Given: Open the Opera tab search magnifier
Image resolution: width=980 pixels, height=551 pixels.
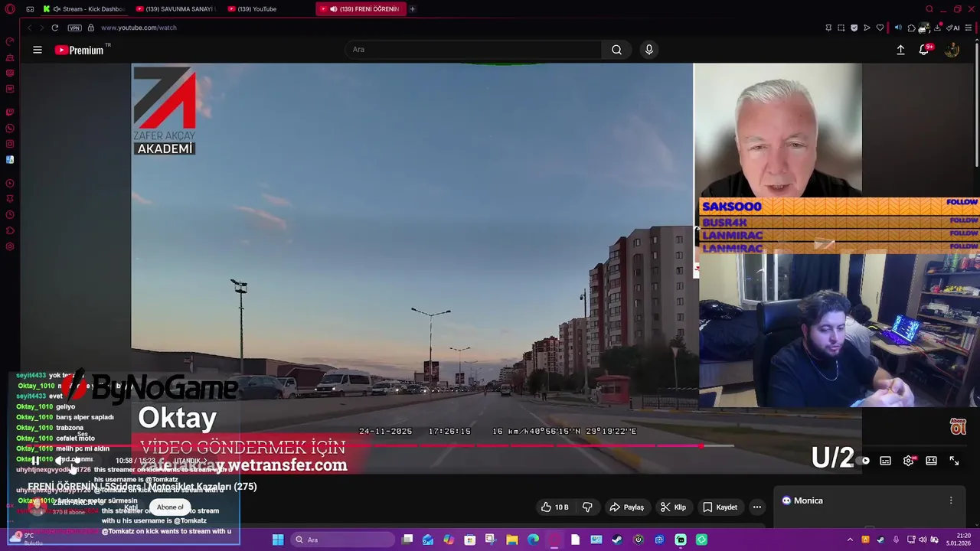Looking at the screenshot, I should click(x=929, y=9).
